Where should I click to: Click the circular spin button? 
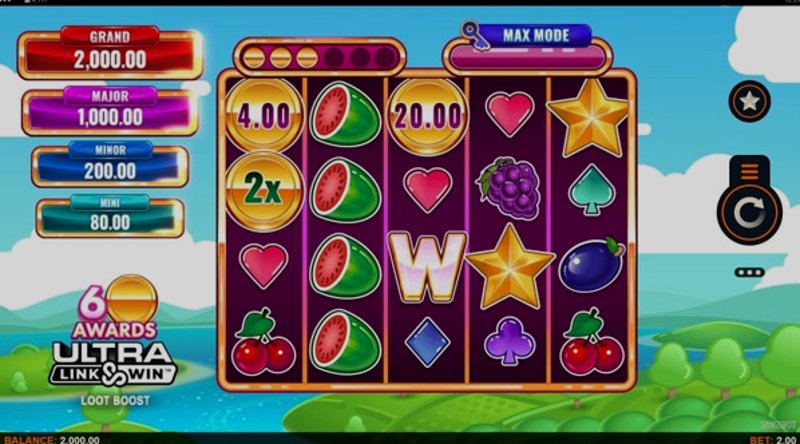[x=749, y=212]
